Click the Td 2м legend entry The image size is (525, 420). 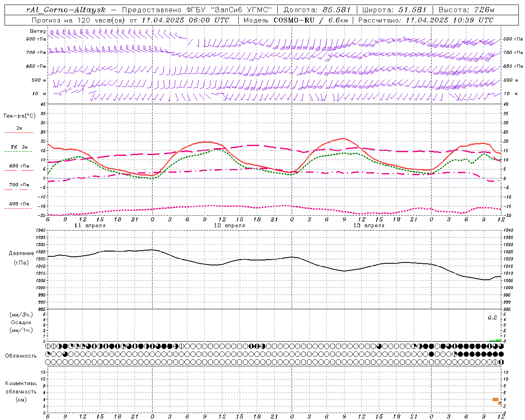point(19,147)
